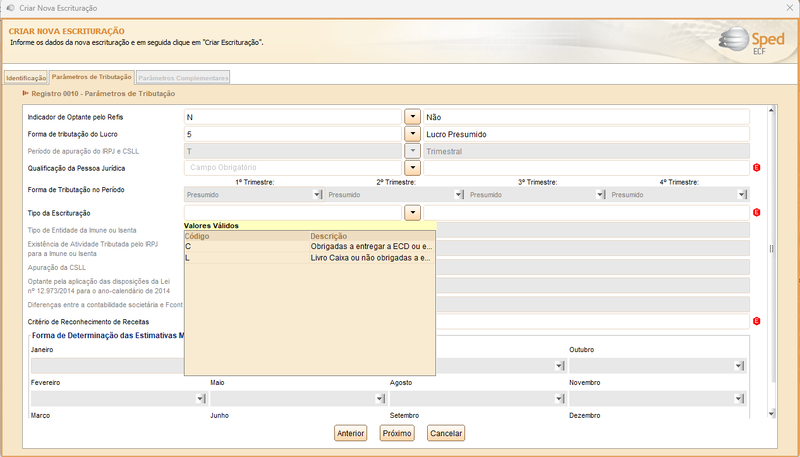Click the error icon beside Tipo da Escrituração
This screenshot has height=457, width=800.
pos(757,212)
